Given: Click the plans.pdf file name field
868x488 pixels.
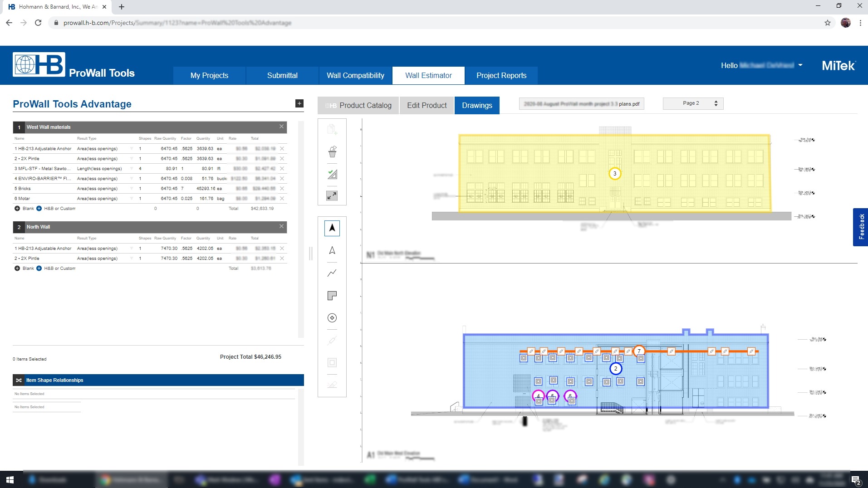Looking at the screenshot, I should (x=582, y=104).
